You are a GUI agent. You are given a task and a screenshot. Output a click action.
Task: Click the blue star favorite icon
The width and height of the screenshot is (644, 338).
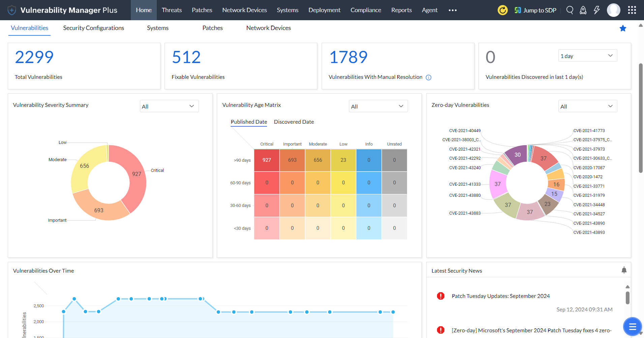tap(623, 28)
